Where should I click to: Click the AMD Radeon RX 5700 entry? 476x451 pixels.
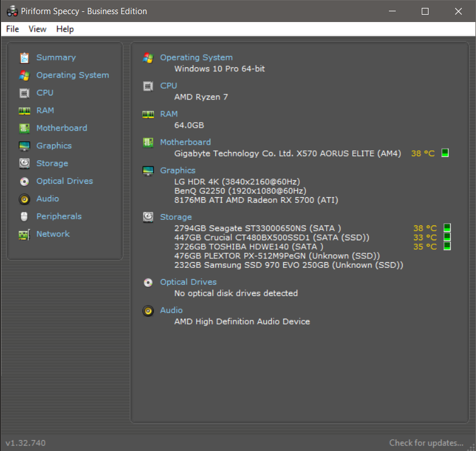click(256, 200)
